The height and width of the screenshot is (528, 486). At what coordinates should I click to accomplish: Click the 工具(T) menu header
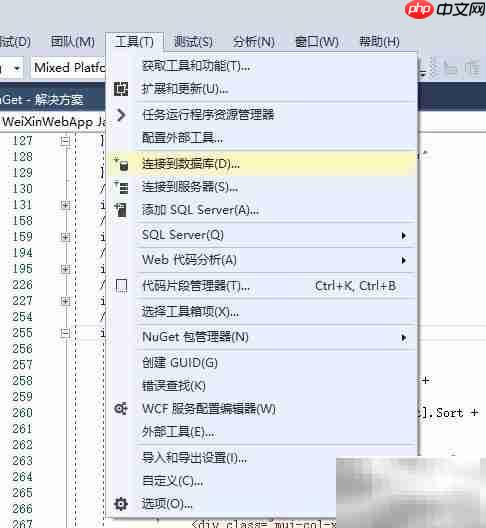(x=134, y=42)
